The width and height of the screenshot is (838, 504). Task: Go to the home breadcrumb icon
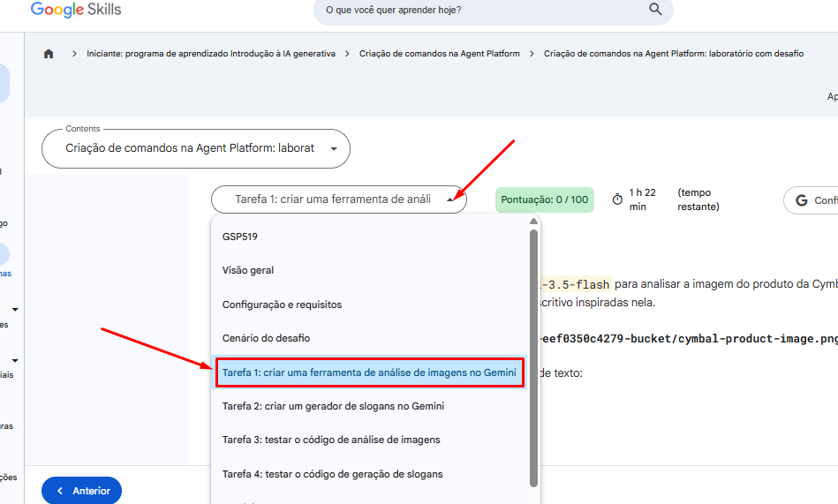click(49, 54)
